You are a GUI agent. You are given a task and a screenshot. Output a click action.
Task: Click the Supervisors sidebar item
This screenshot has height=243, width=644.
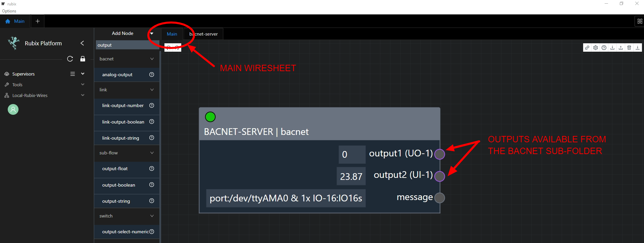click(x=24, y=74)
